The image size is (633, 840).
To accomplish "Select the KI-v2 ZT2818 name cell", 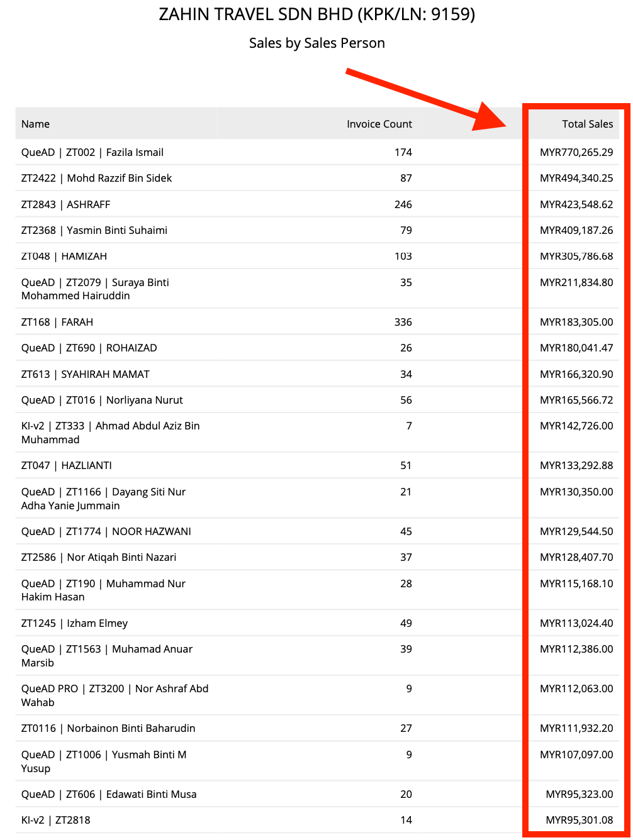I will (56, 820).
